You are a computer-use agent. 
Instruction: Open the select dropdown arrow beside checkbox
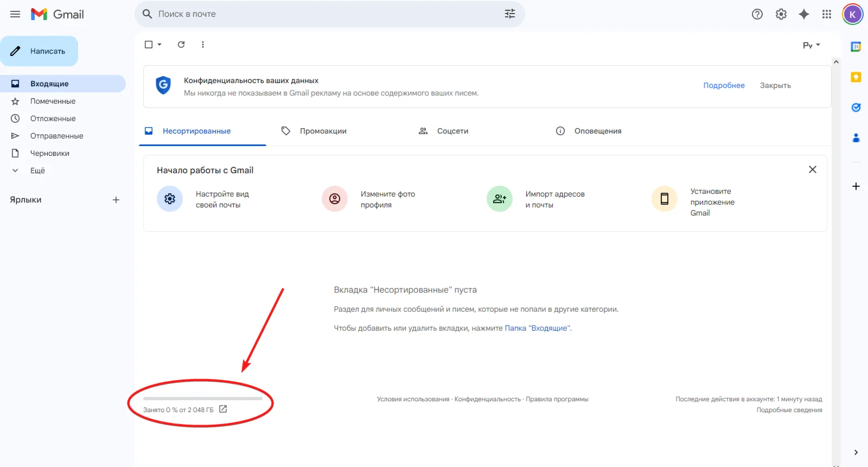pos(159,45)
